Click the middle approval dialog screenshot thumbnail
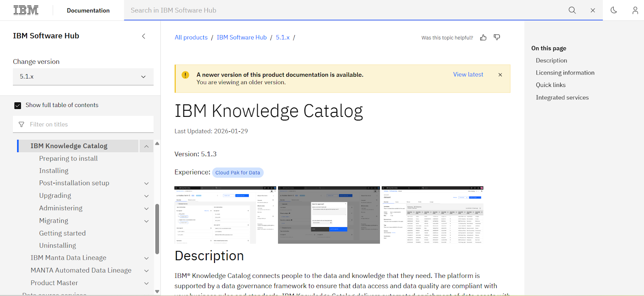 329,215
